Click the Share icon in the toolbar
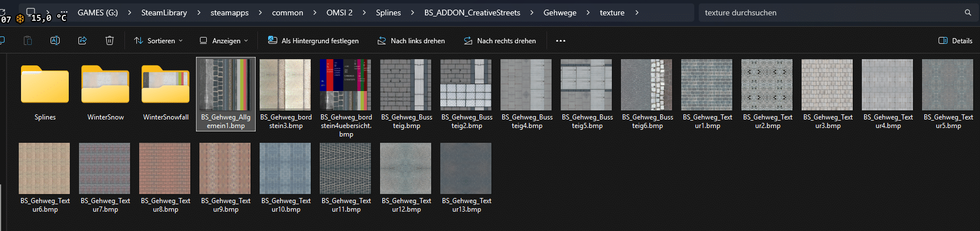980x231 pixels. point(82,40)
